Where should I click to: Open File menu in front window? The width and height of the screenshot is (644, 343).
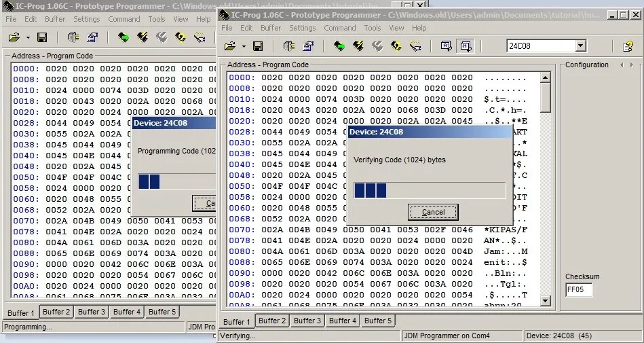click(x=227, y=28)
